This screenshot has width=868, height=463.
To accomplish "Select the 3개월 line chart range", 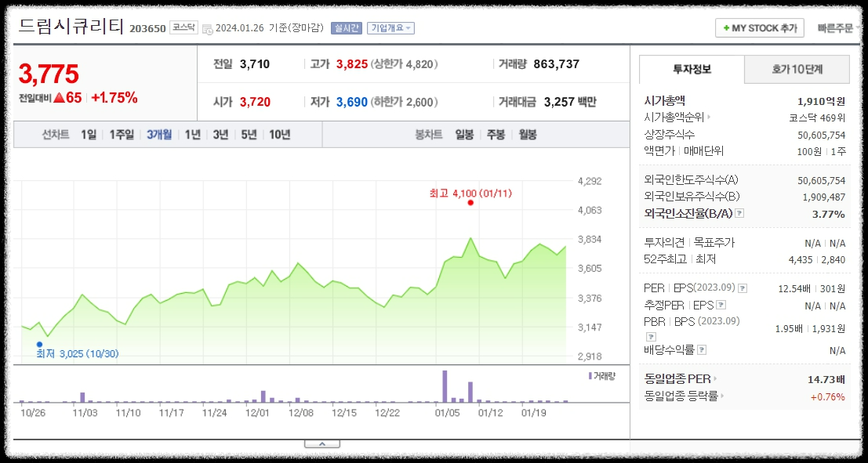I will [159, 135].
